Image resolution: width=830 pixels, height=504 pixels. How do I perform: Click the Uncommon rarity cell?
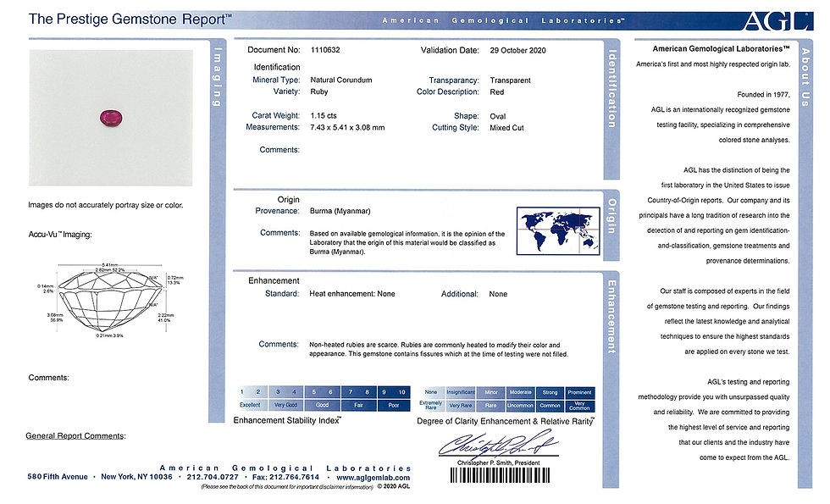pyautogui.click(x=520, y=406)
